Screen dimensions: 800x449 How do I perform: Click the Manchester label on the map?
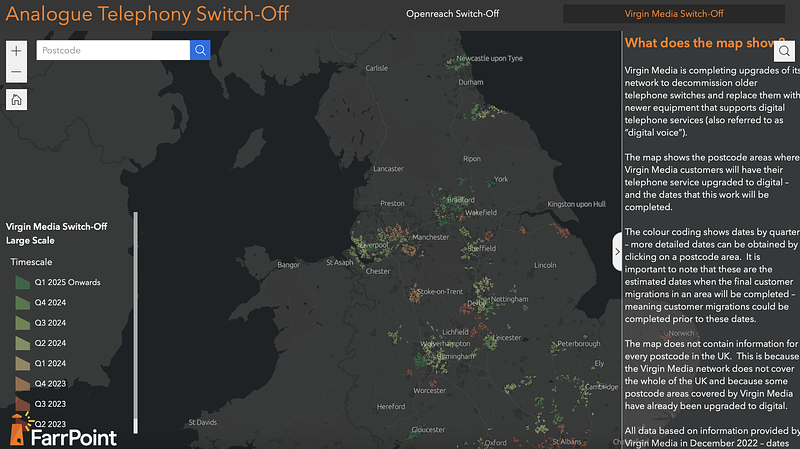click(x=431, y=237)
